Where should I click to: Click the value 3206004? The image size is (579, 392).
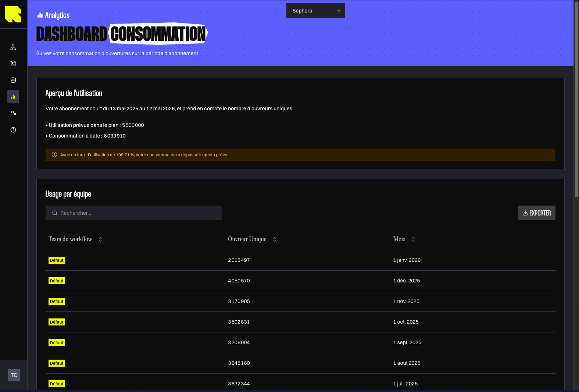point(239,343)
